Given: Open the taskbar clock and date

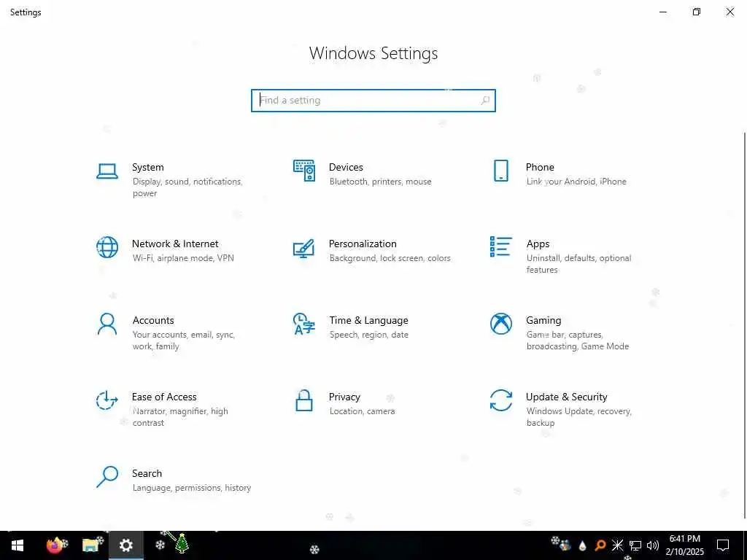Looking at the screenshot, I should [x=684, y=545].
